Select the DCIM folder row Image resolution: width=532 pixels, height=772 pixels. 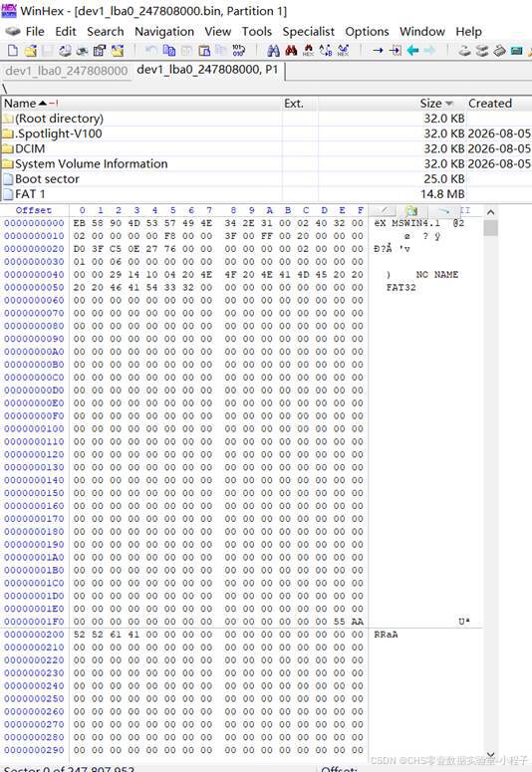click(x=266, y=148)
